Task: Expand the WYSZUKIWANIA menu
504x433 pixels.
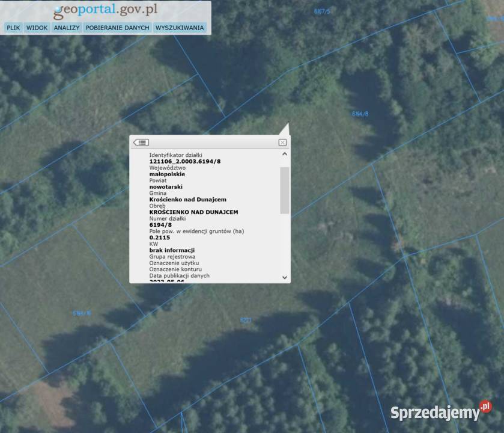Action: tap(180, 28)
